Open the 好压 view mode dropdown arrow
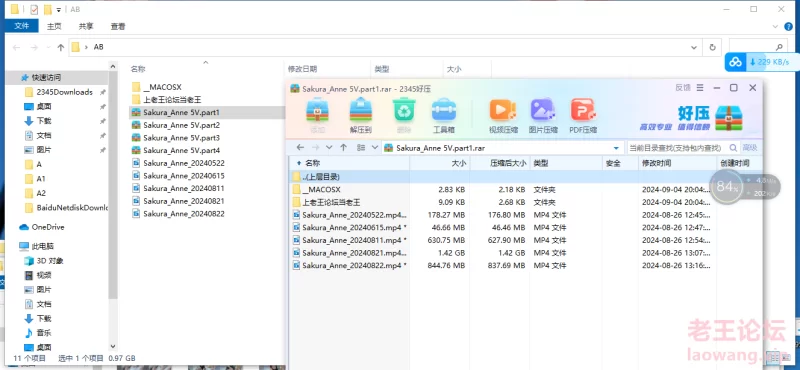 click(375, 147)
